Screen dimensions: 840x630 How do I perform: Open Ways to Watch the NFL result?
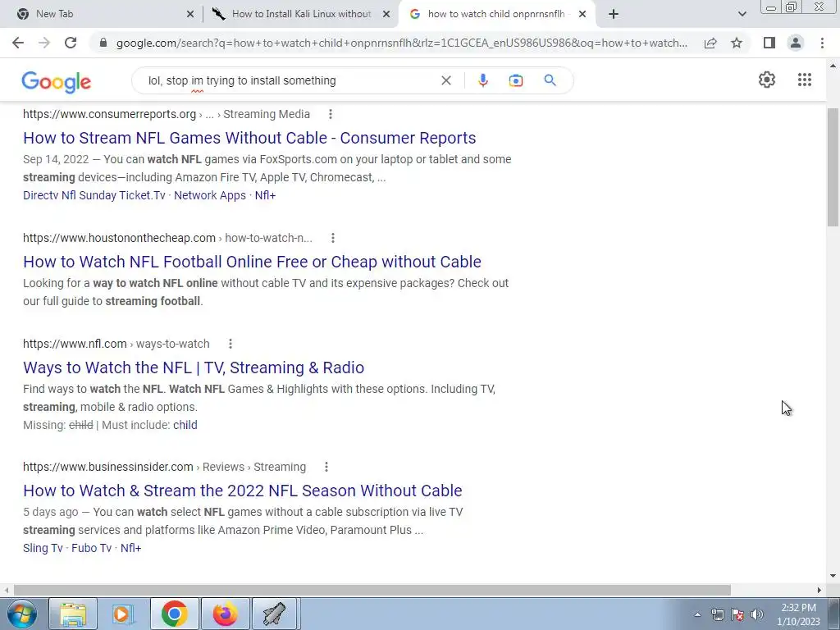coord(194,367)
